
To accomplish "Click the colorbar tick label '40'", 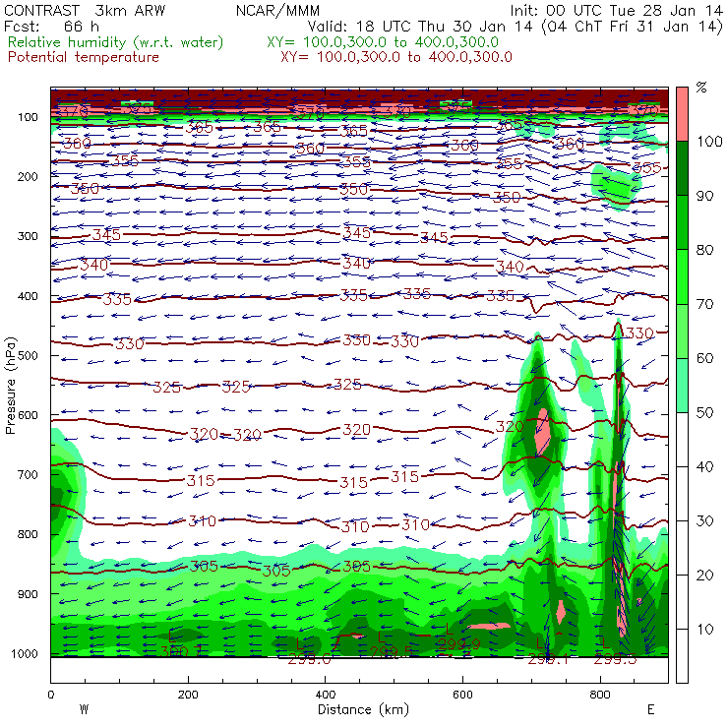I will click(x=705, y=466).
